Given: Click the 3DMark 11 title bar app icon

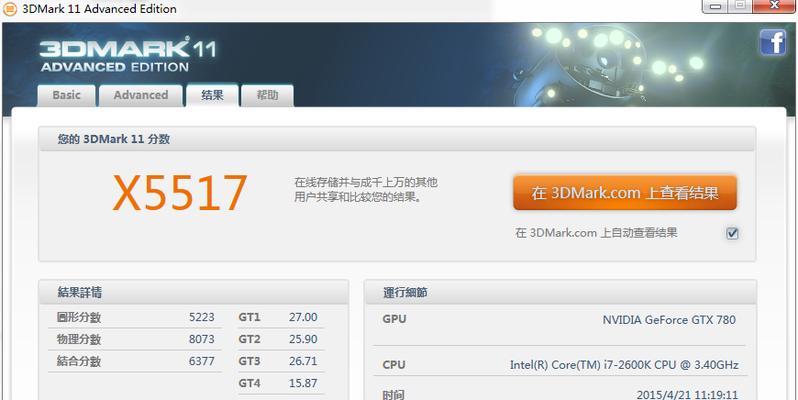Looking at the screenshot, I should (10, 9).
